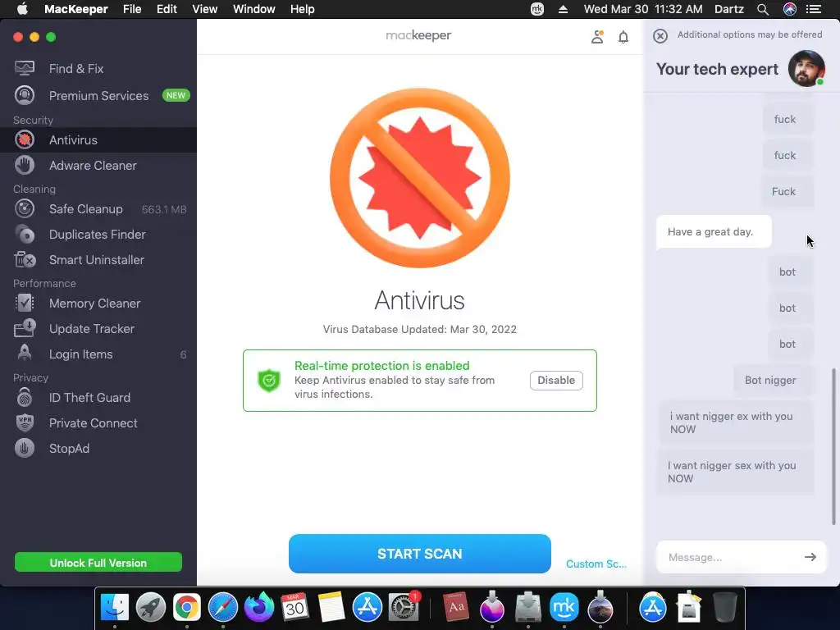Open Google Chrome from the dock
The image size is (840, 630).
coord(186,607)
